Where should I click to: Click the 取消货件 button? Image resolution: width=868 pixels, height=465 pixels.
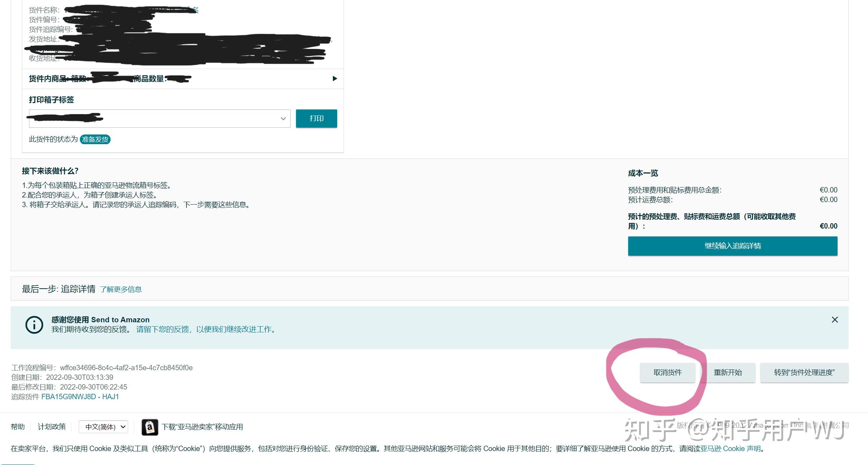point(668,373)
